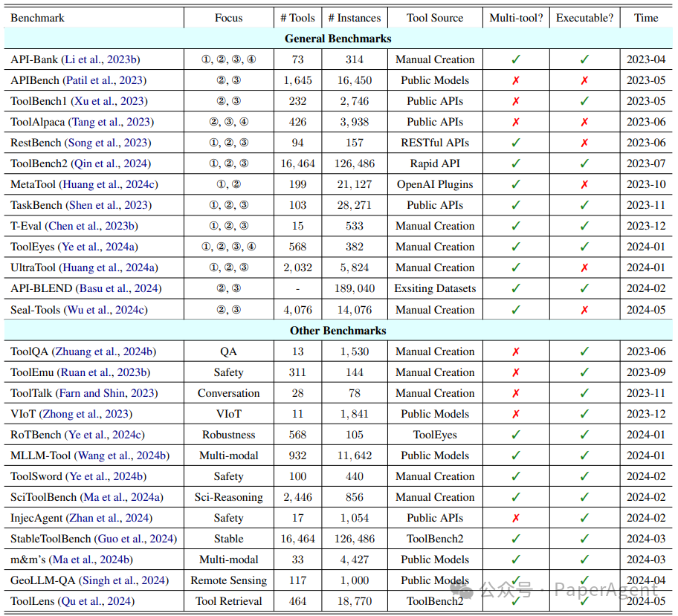The height and width of the screenshot is (616, 678).
Task: Open the Qin et al., 2024 citation
Action: pos(112,163)
